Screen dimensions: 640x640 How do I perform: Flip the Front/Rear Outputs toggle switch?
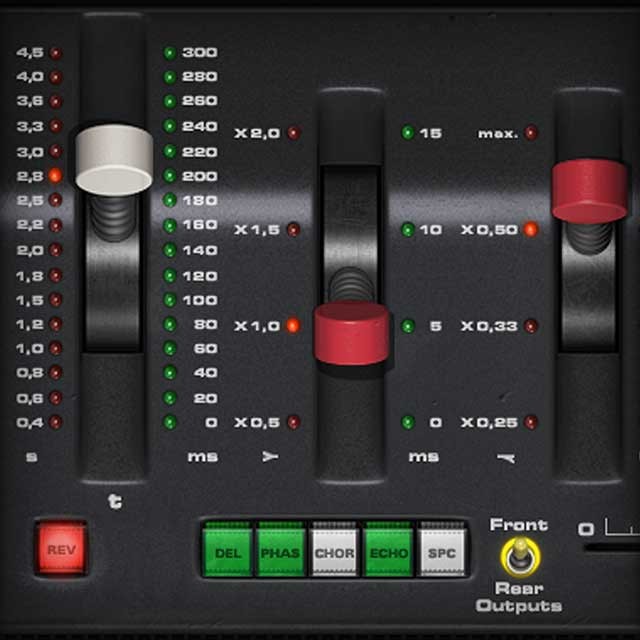point(517,554)
